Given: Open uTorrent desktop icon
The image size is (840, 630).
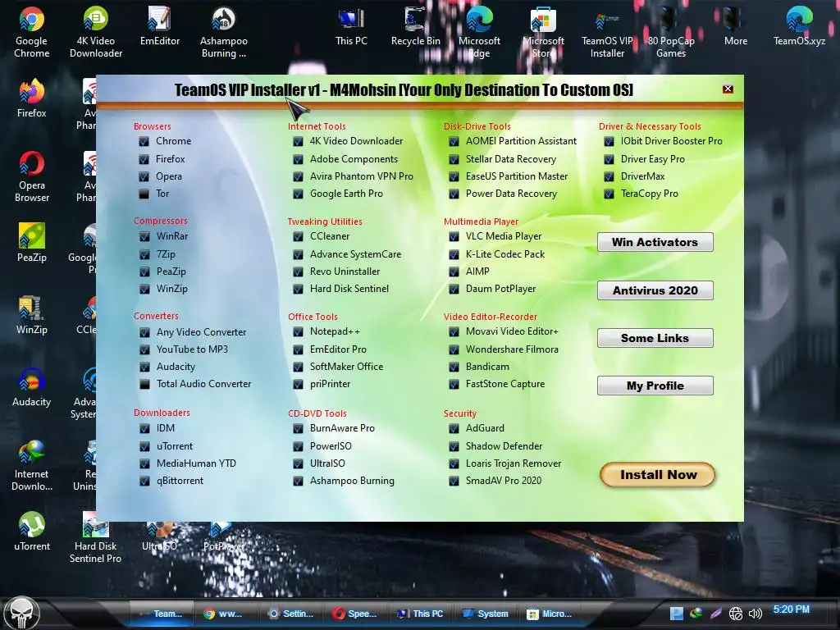Looking at the screenshot, I should pyautogui.click(x=32, y=532).
